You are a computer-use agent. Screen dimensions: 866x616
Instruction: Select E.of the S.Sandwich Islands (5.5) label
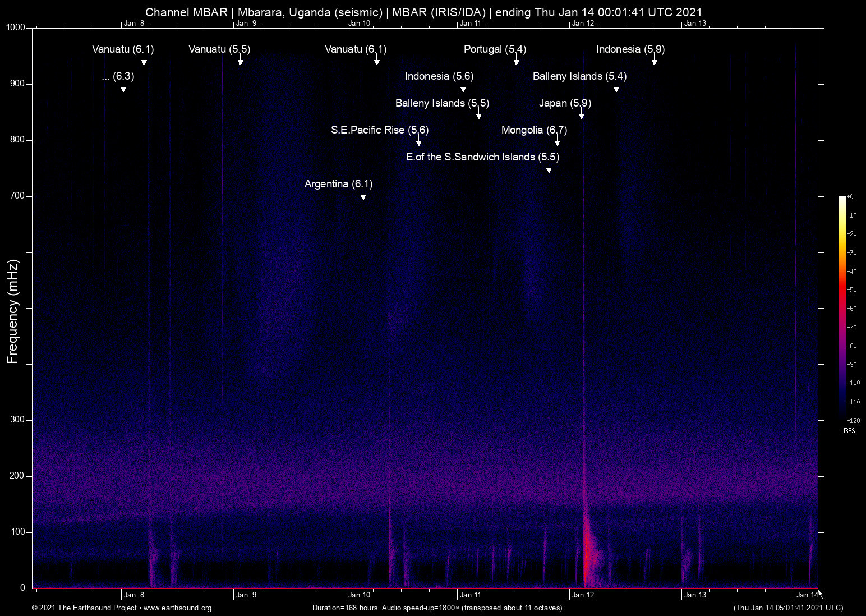click(482, 157)
